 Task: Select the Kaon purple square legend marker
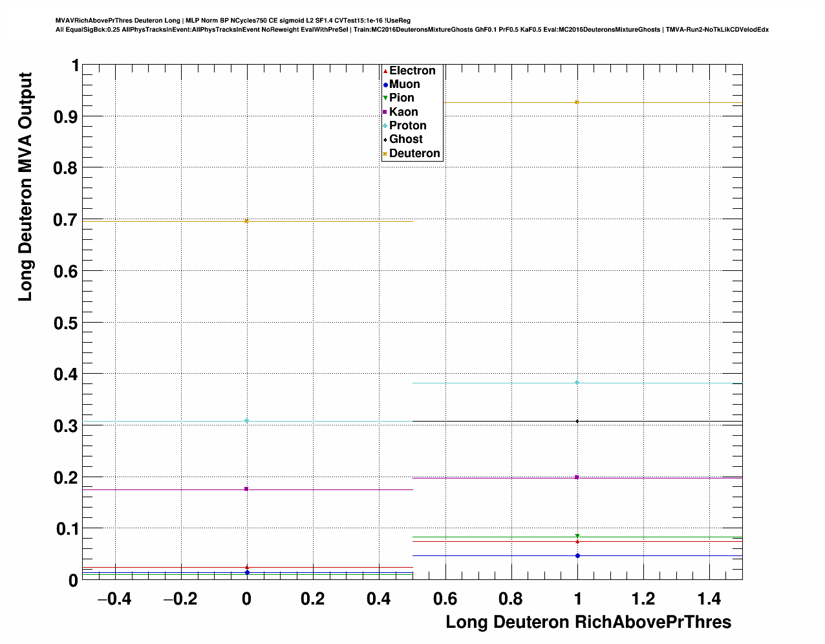(385, 113)
